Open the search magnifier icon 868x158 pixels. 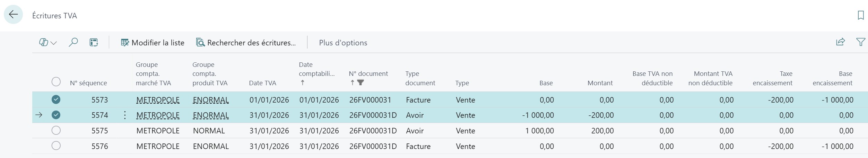click(x=73, y=43)
